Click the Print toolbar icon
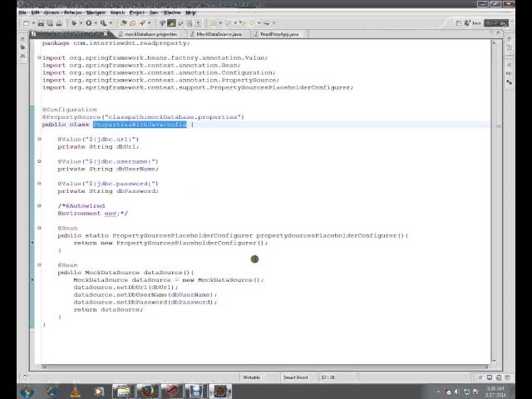Screen dimensions: 532x399 pyautogui.click(x=59, y=23)
